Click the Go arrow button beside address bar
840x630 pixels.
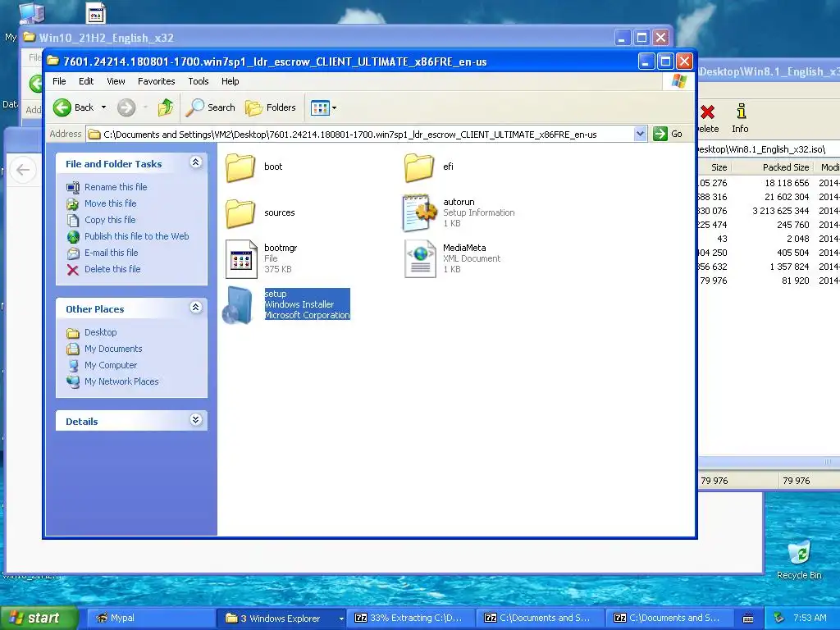[660, 134]
